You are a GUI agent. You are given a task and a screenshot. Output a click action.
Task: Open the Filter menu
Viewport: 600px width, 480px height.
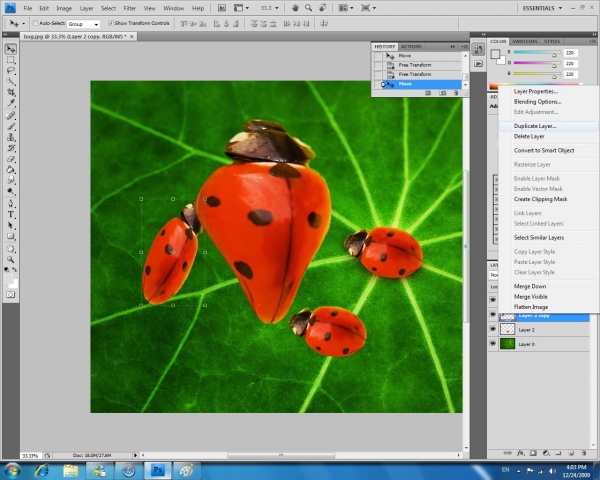tap(129, 8)
